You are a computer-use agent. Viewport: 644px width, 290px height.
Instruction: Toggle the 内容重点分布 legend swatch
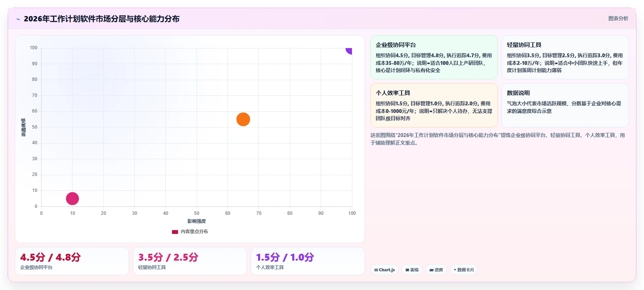pyautogui.click(x=175, y=232)
